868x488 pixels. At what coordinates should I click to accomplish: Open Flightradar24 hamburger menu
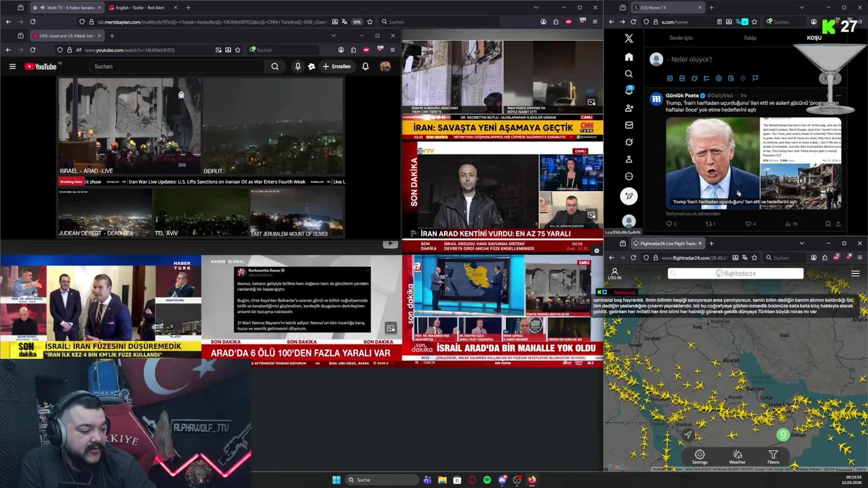point(855,273)
